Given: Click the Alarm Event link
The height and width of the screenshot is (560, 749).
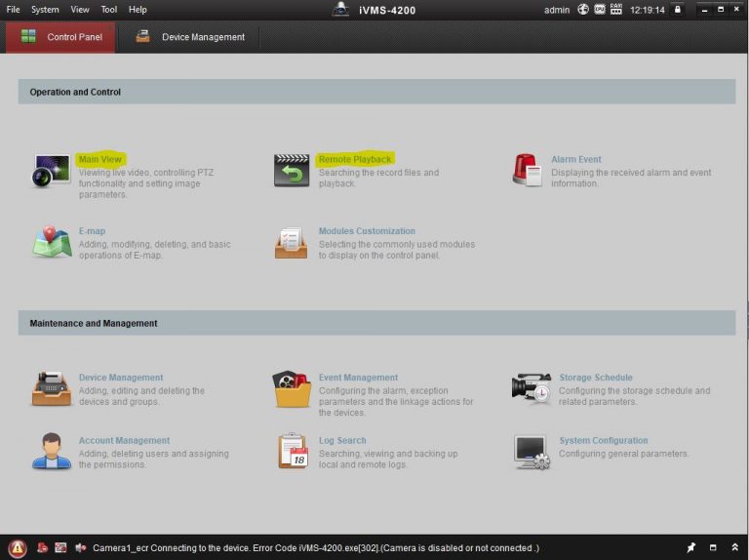Looking at the screenshot, I should point(576,159).
